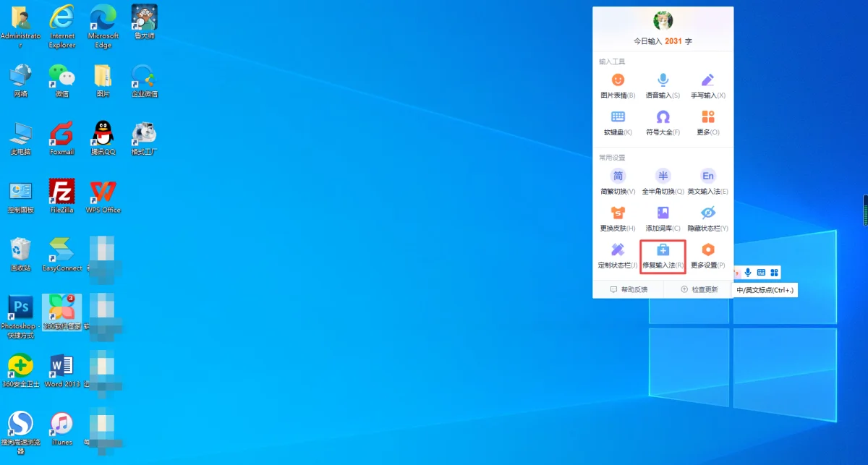Switch to 英文输入法 English input
Viewport: 868px width, 465px height.
click(707, 176)
